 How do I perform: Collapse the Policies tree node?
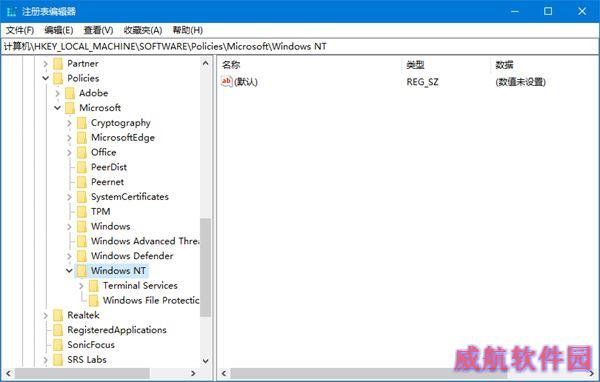point(46,78)
